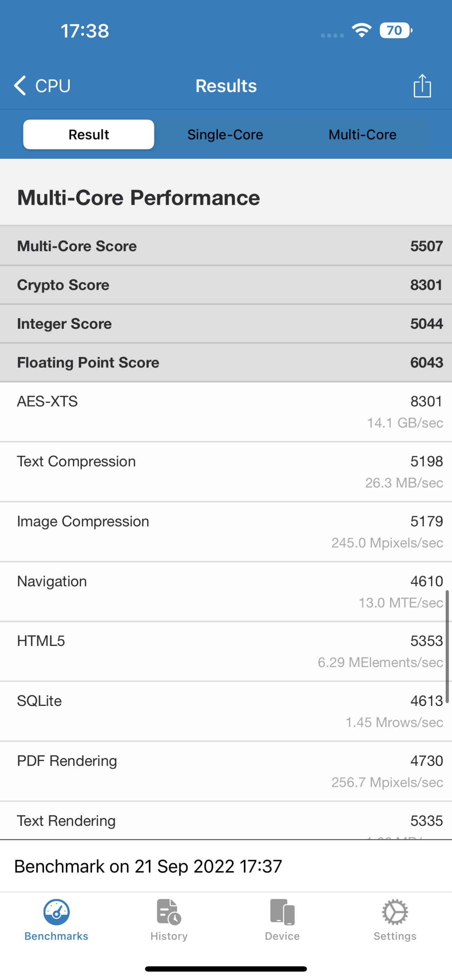
Task: Tap the share icon in the header
Action: pos(422,86)
